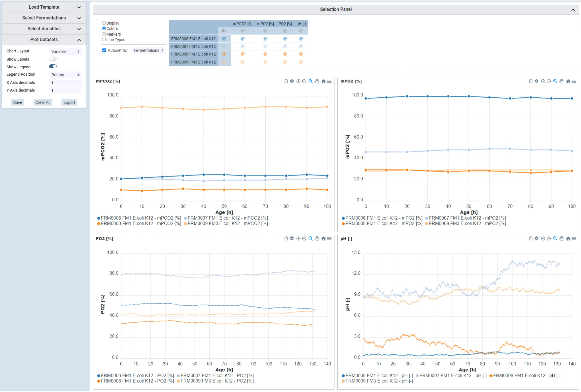The width and height of the screenshot is (581, 392).
Task: Toggle FRM0006 mPCO2 series in legend
Action: (x=139, y=218)
